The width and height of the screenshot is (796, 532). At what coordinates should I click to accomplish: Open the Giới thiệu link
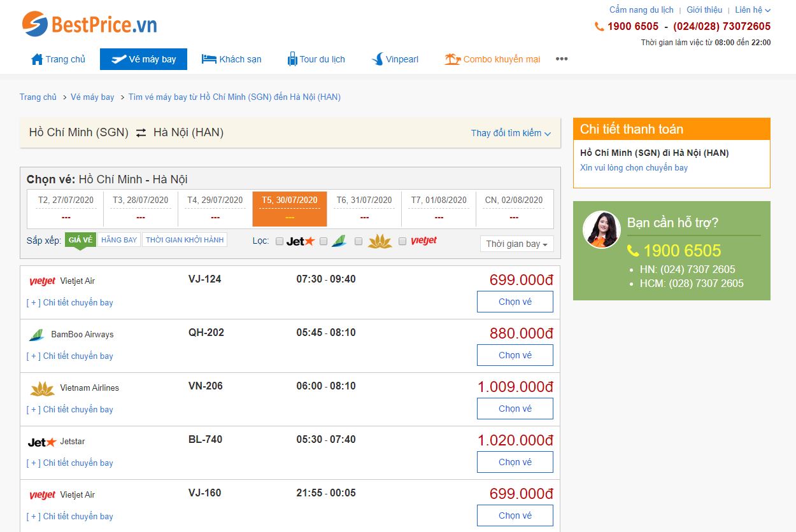tap(704, 10)
